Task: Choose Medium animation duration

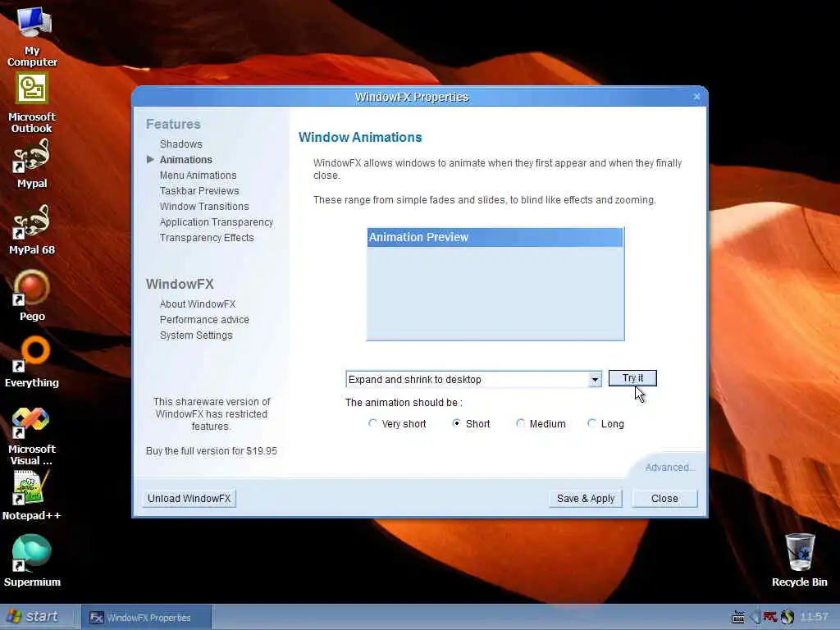Action: 541,424
